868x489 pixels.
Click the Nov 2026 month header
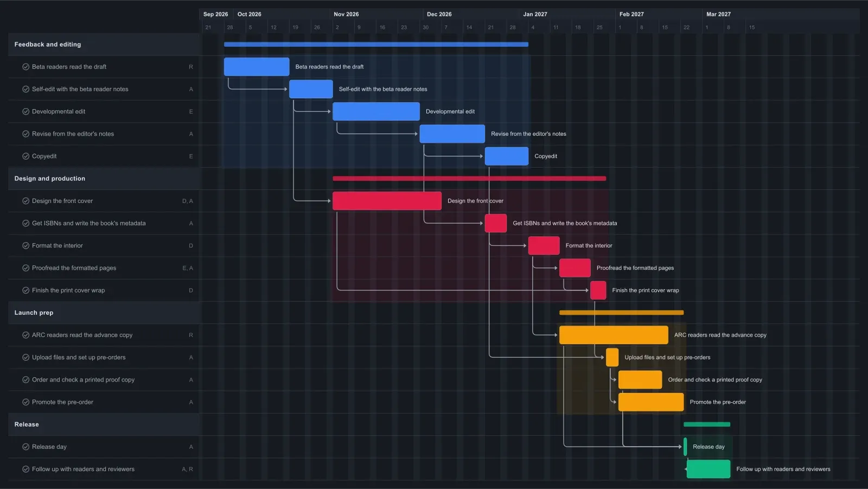(346, 14)
